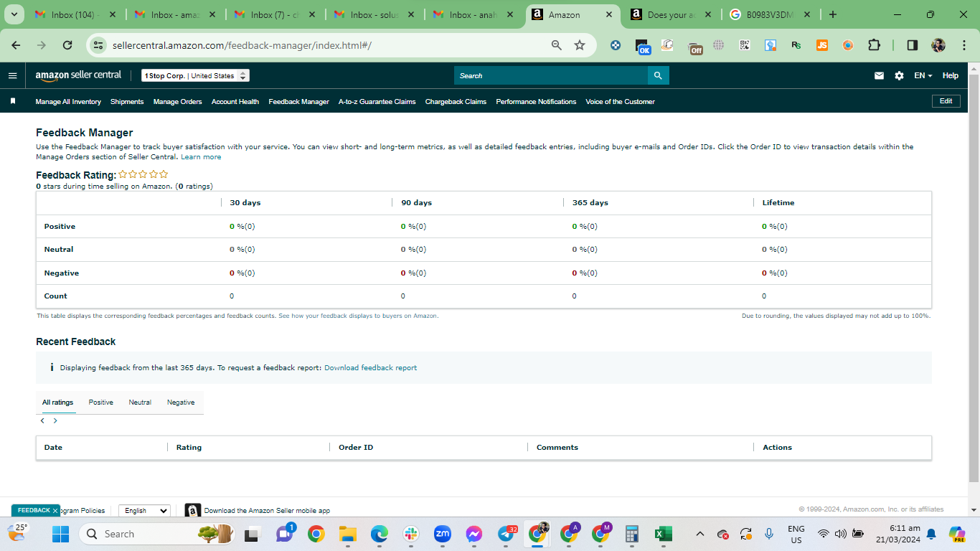Click the Chrome address bar URL
This screenshot has height=551, width=980.
click(x=242, y=45)
